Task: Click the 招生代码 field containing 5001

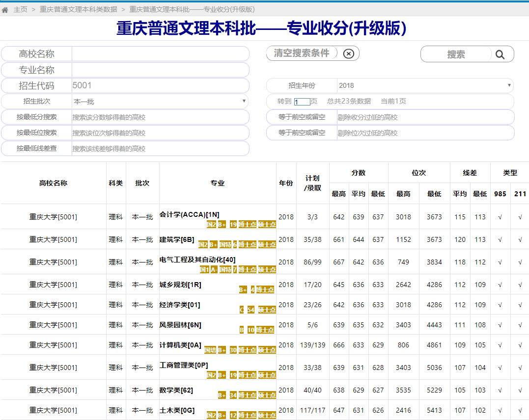Action: 160,85
